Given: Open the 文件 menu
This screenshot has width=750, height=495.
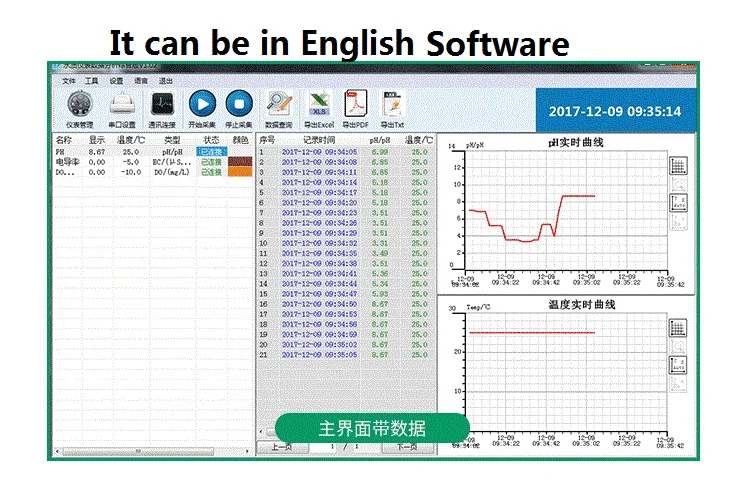Looking at the screenshot, I should tap(69, 81).
